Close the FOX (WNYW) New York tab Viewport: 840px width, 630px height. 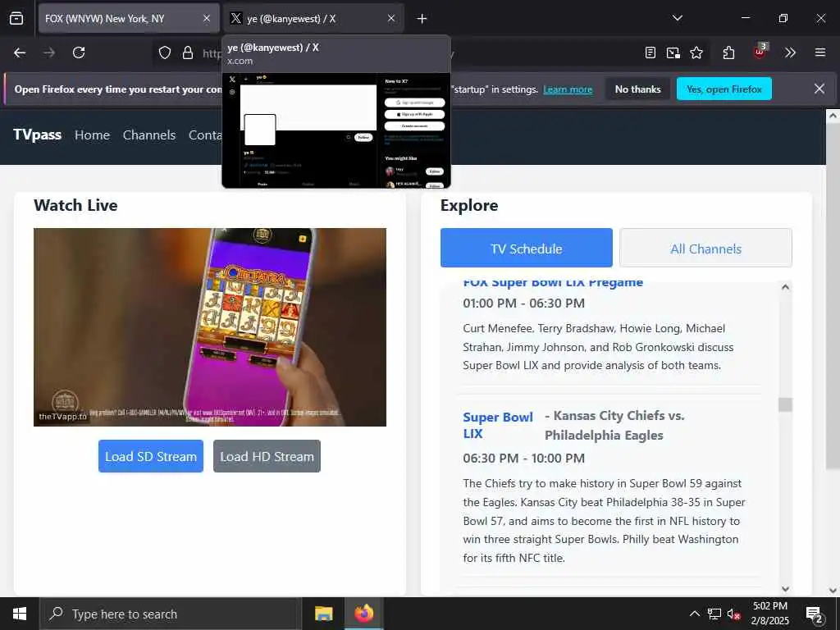coord(206,19)
